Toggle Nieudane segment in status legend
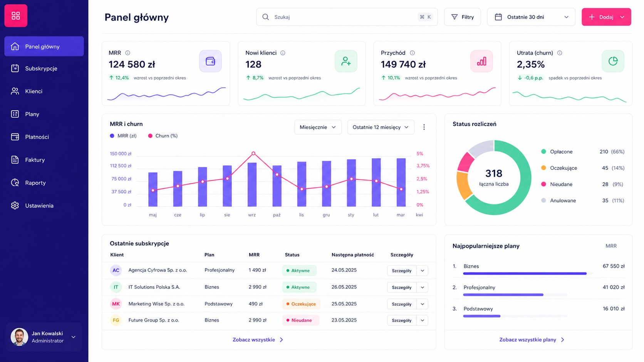Screen dimensions: 644x362 [557, 184]
